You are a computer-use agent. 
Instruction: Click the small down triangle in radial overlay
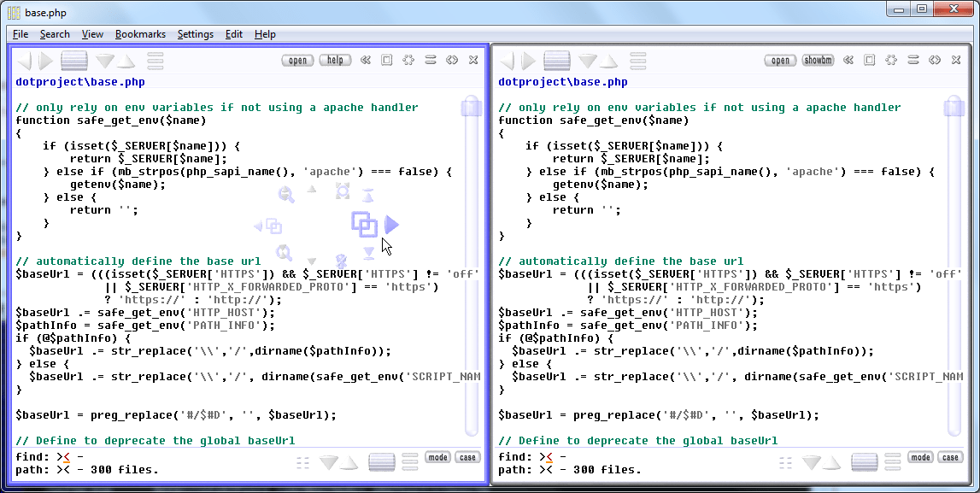point(312,261)
